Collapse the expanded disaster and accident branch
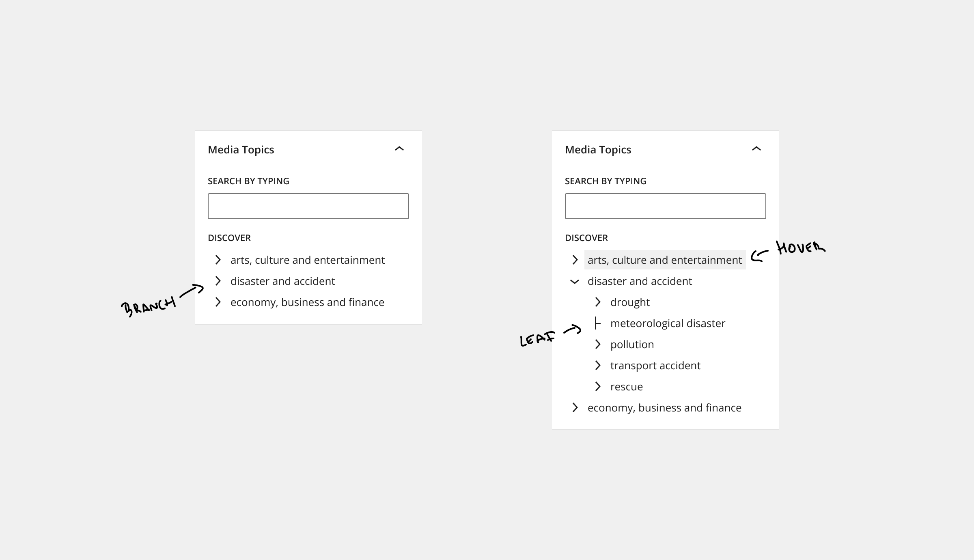Screen dimensions: 974x560 click(x=575, y=281)
